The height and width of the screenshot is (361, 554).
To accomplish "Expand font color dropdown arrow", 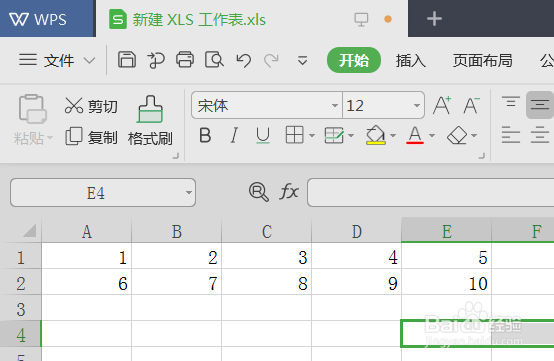I will point(432,135).
